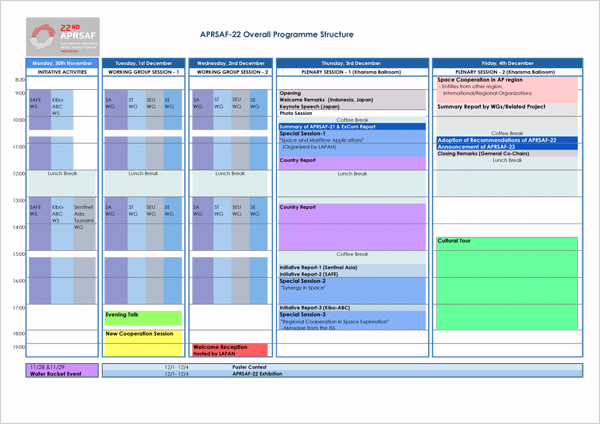Select 'PLENARY SESSION - 2 (Kharisma Ballroom)' subheading

pos(505,72)
